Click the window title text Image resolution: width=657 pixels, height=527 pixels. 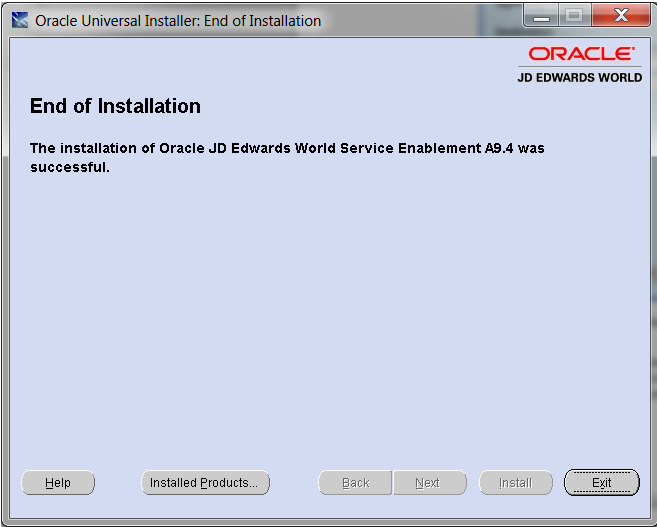coord(178,21)
